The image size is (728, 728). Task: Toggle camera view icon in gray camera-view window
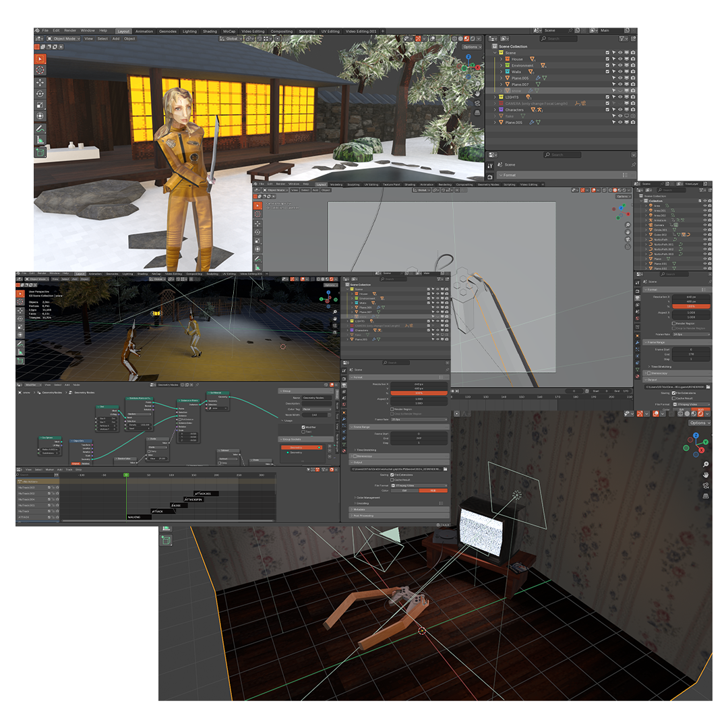[x=628, y=239]
